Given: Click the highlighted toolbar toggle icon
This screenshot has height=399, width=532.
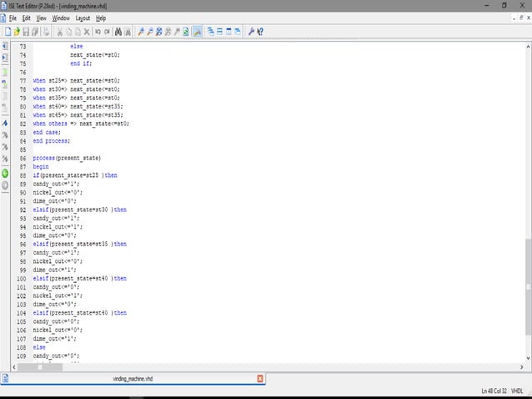Looking at the screenshot, I should [197, 31].
